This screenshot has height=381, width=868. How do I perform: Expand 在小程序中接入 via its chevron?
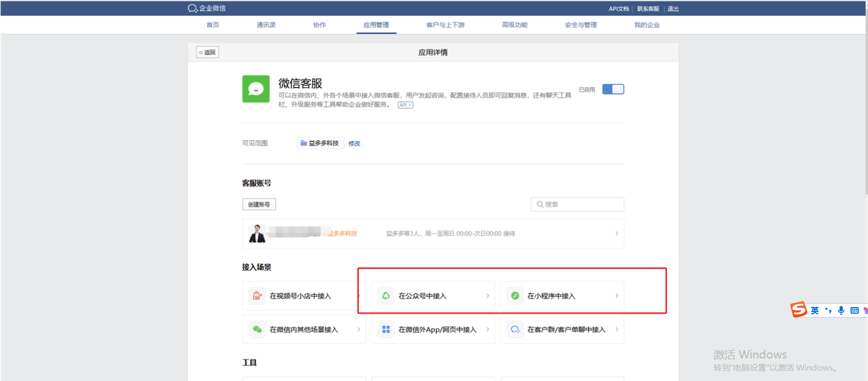point(617,296)
